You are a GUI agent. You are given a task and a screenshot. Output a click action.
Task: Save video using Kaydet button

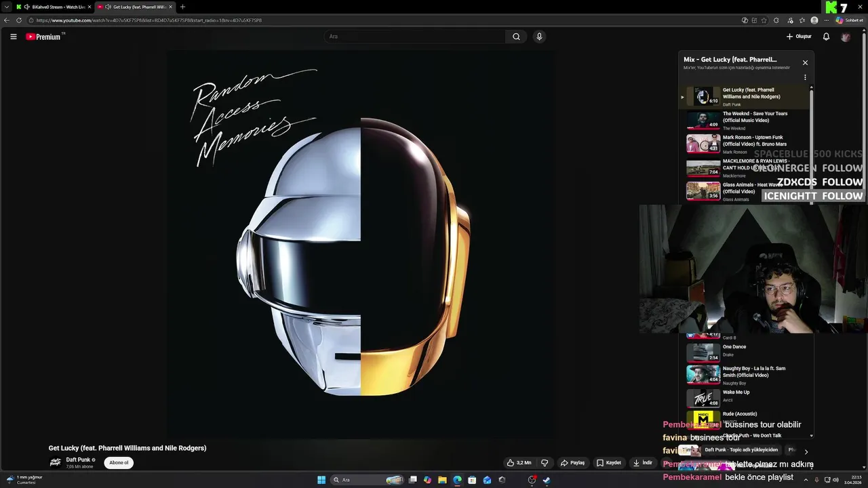click(x=609, y=463)
